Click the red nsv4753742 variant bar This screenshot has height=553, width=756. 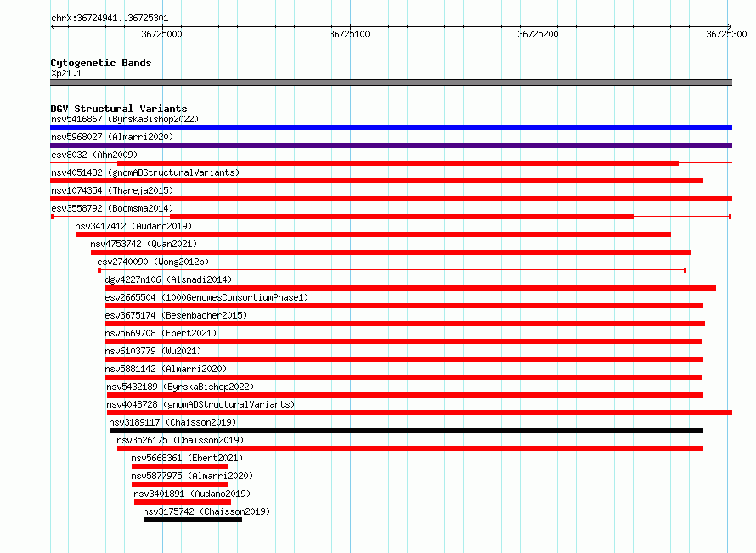click(391, 252)
